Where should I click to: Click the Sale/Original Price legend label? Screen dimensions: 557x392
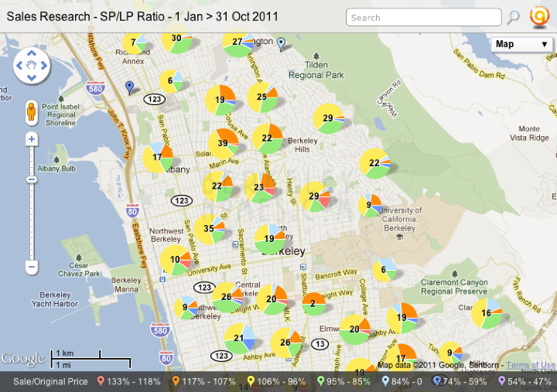(x=50, y=382)
